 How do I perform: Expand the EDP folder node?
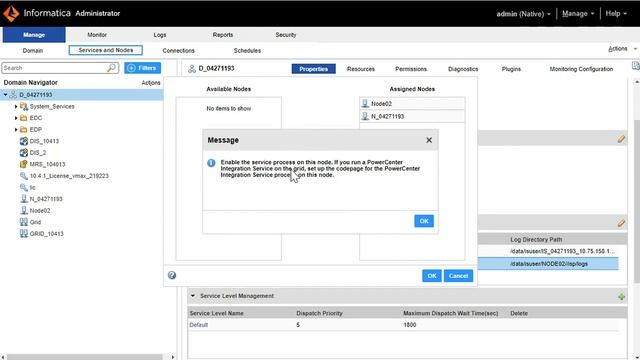tap(16, 129)
